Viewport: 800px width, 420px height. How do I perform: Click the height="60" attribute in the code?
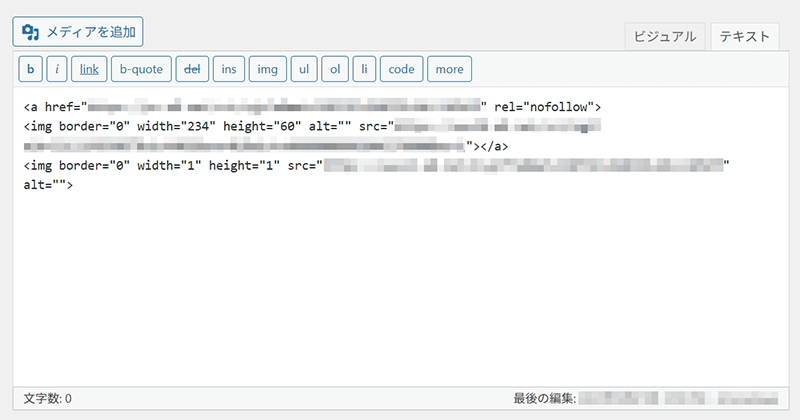pos(262,127)
